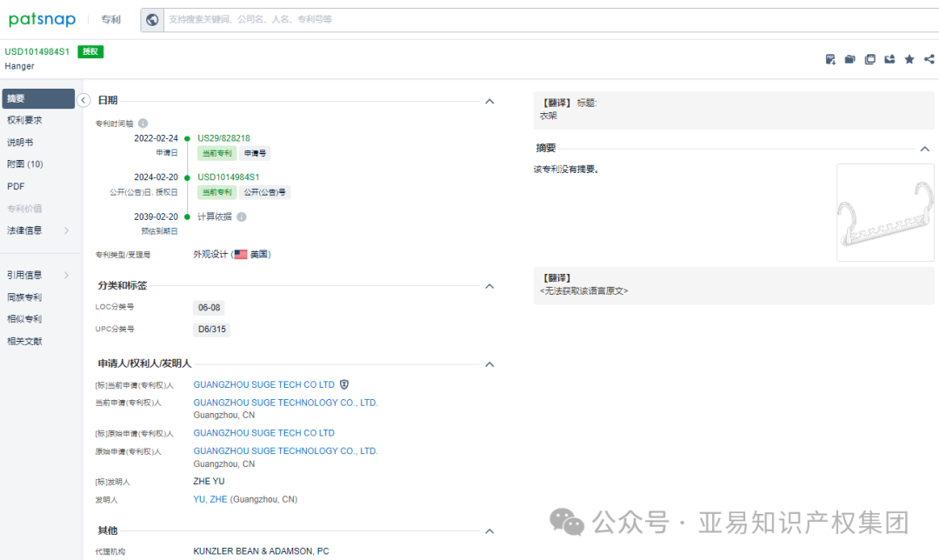Click the globe language icon in search bar

coord(152,19)
